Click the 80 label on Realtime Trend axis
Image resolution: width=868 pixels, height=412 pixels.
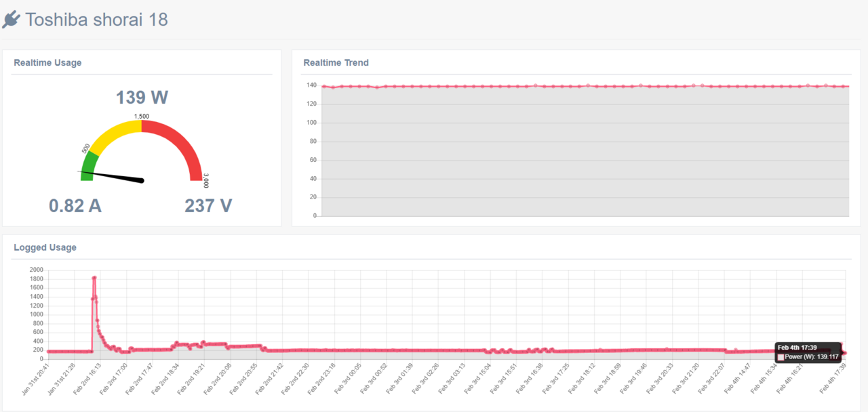click(x=313, y=142)
